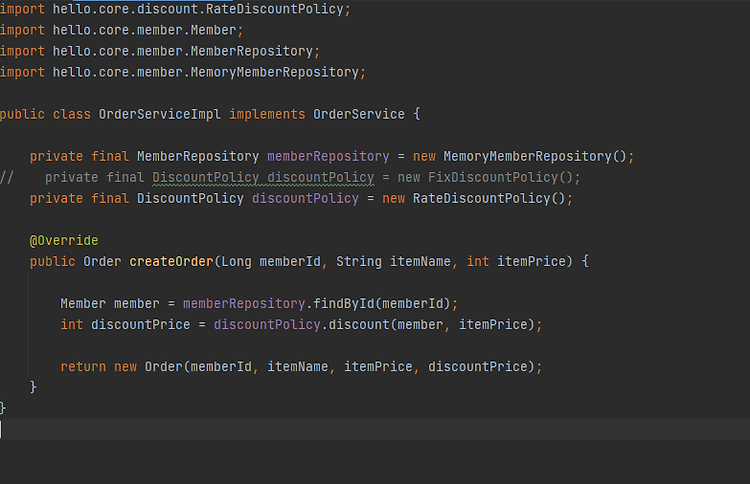The width and height of the screenshot is (750, 484).
Task: Click "itemPrice" argument in the discount call
Action: 493,325
